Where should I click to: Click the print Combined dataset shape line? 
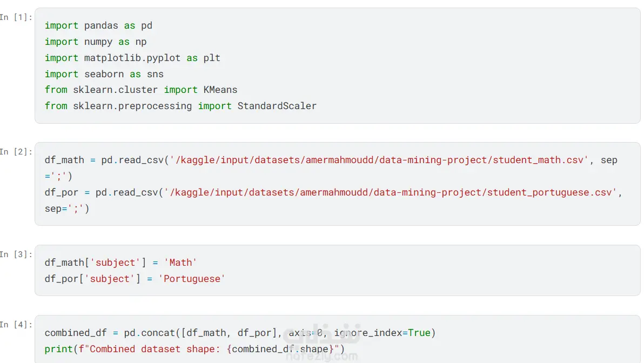194,349
